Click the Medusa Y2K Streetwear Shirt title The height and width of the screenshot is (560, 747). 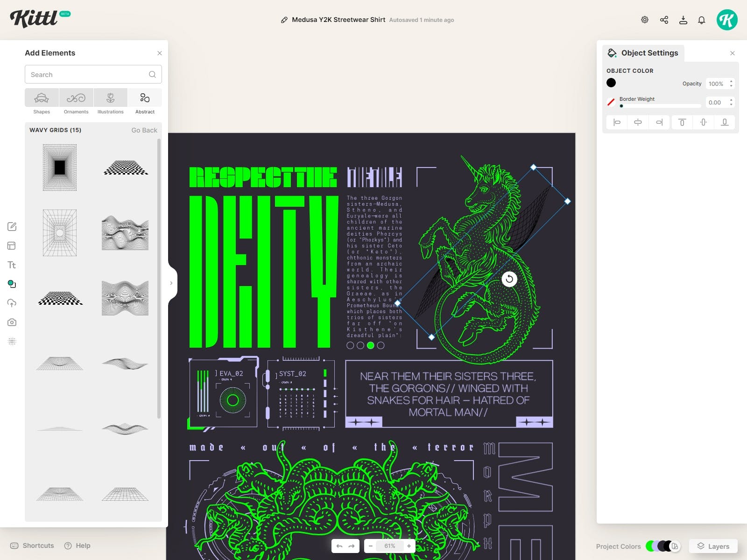(x=338, y=20)
